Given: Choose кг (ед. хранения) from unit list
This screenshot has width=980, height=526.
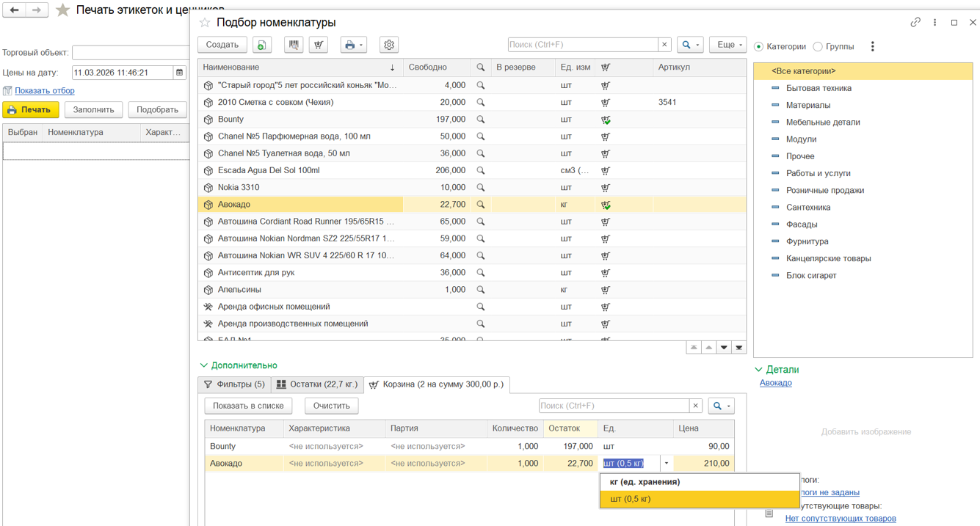Looking at the screenshot, I should (x=645, y=482).
